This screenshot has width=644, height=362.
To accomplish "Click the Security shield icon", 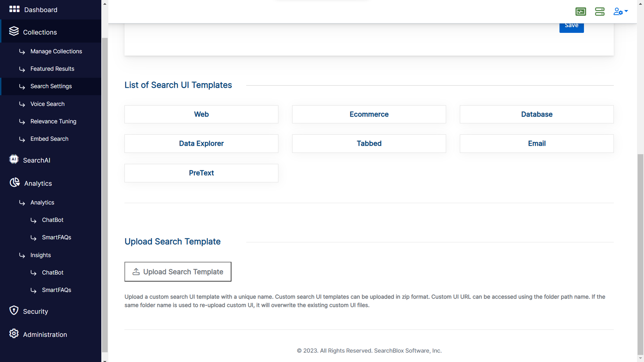I will click(x=14, y=310).
